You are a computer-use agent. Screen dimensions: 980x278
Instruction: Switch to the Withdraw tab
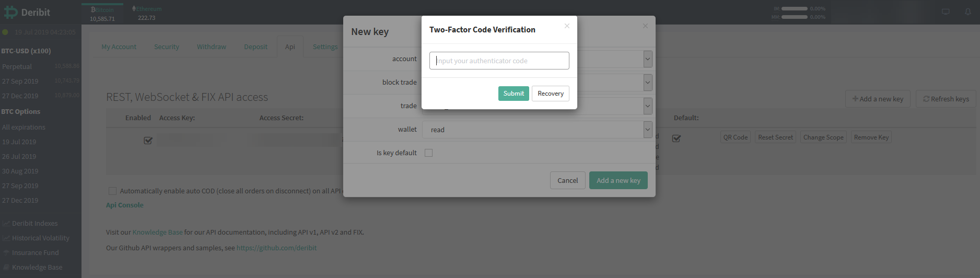point(211,47)
